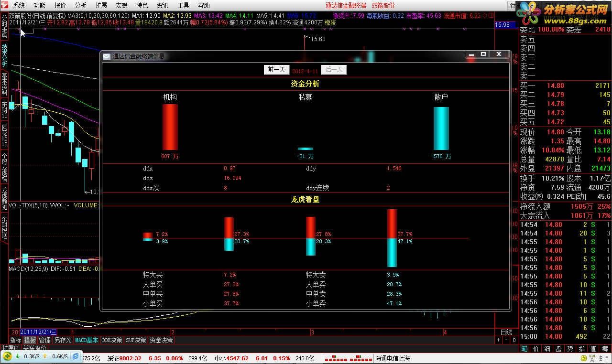This screenshot has height=364, width=612.
Task: Click the 深证 index value 9802.32
Action: (131, 358)
